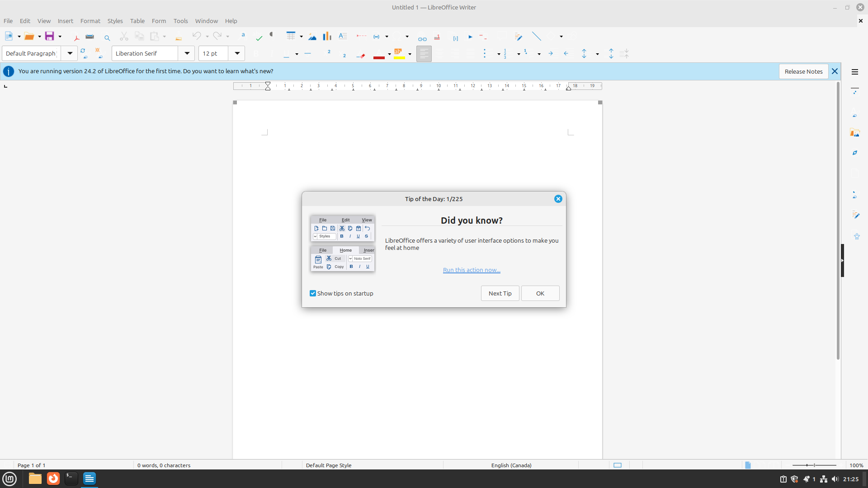Open the Format menu

(x=90, y=21)
